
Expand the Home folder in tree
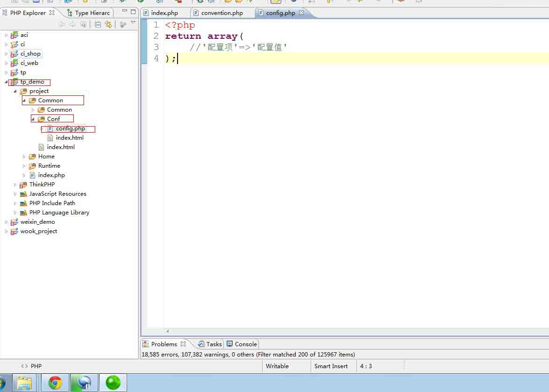pos(24,157)
